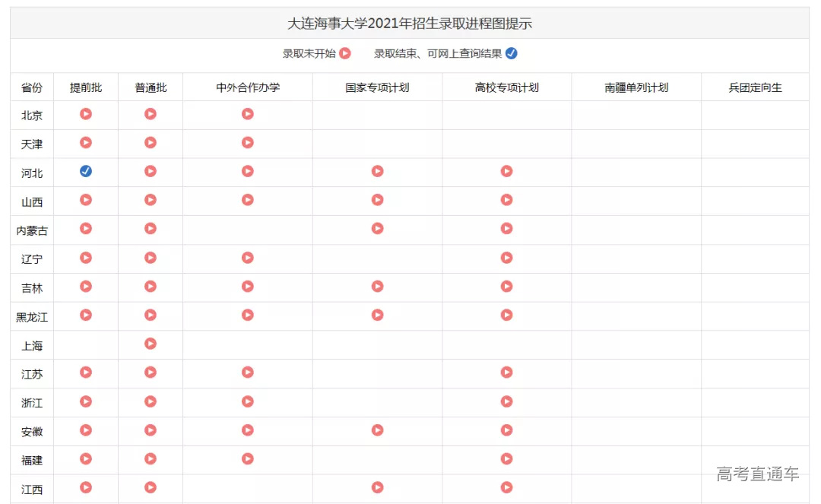821x504 pixels.
Task: Click the 安徽 普通批 status icon
Action: point(151,430)
